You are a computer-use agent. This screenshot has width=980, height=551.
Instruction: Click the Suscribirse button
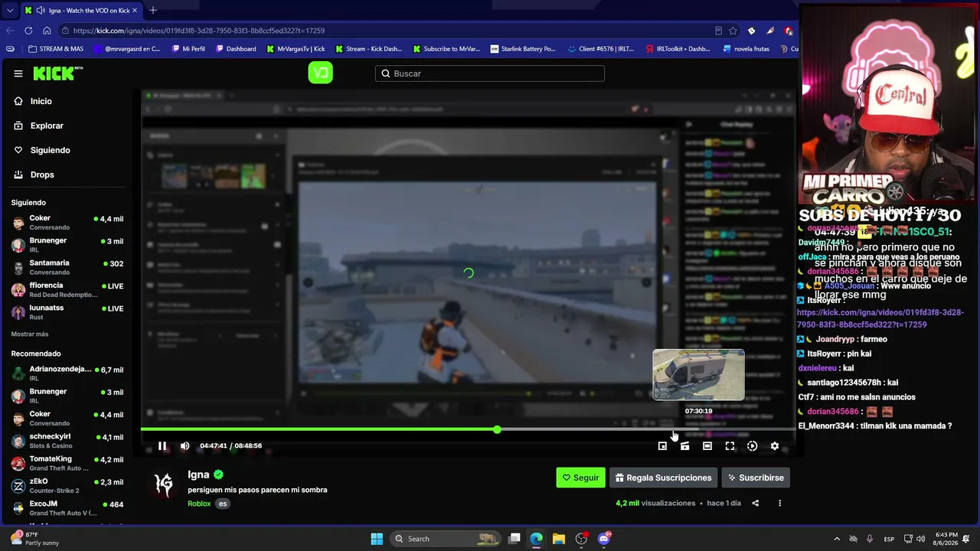click(756, 478)
